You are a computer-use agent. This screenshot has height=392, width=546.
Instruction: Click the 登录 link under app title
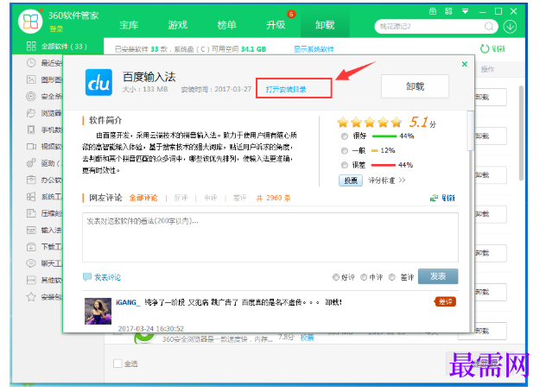coord(56,29)
